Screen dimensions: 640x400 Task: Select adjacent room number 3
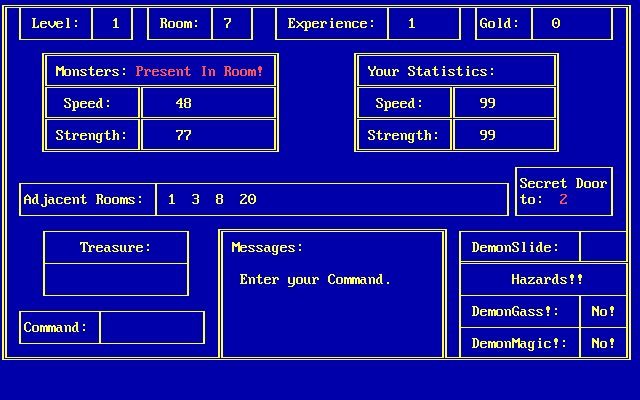pyautogui.click(x=196, y=199)
